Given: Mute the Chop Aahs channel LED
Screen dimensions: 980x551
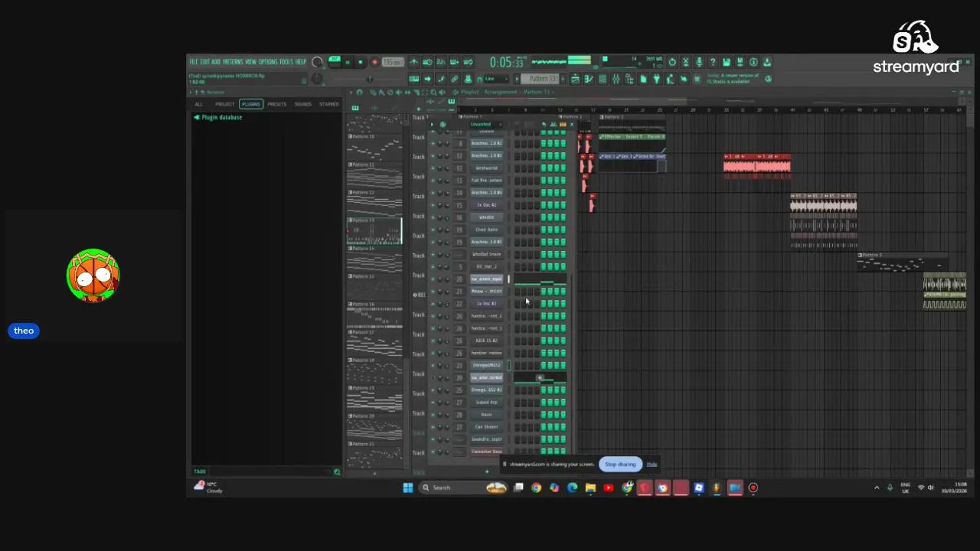Looking at the screenshot, I should pyautogui.click(x=433, y=230).
